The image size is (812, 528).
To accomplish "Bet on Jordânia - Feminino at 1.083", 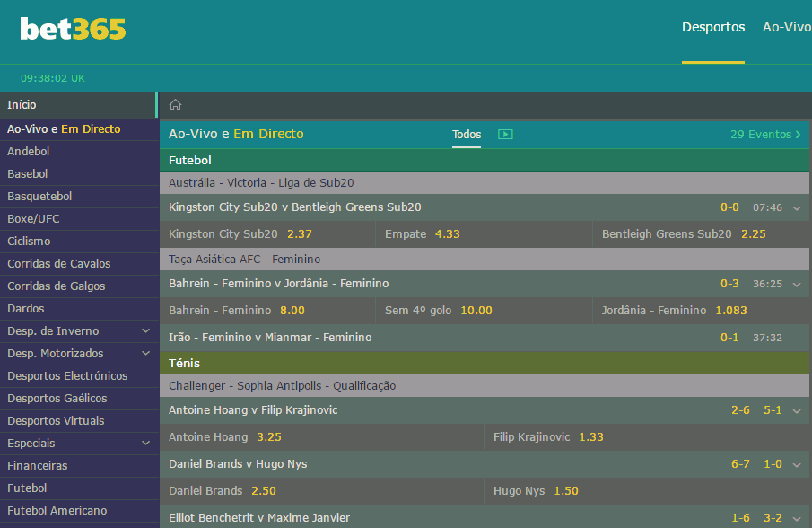I will click(x=701, y=311).
